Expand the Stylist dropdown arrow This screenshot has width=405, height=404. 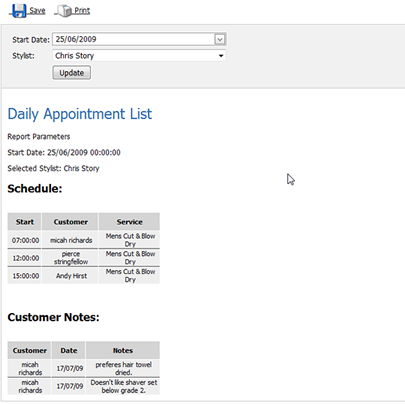[x=221, y=56]
